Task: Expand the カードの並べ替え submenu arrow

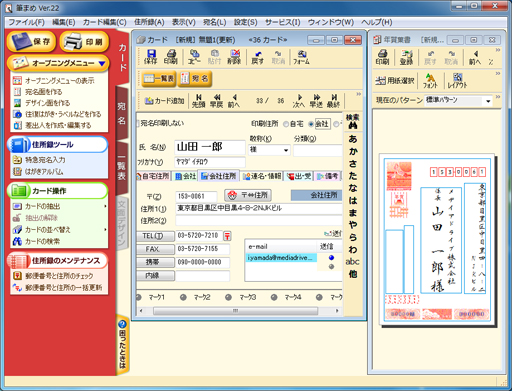Action: 105,229
